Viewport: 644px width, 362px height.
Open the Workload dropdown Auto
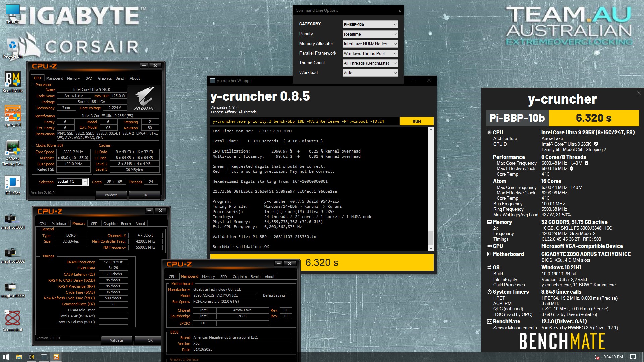click(370, 73)
